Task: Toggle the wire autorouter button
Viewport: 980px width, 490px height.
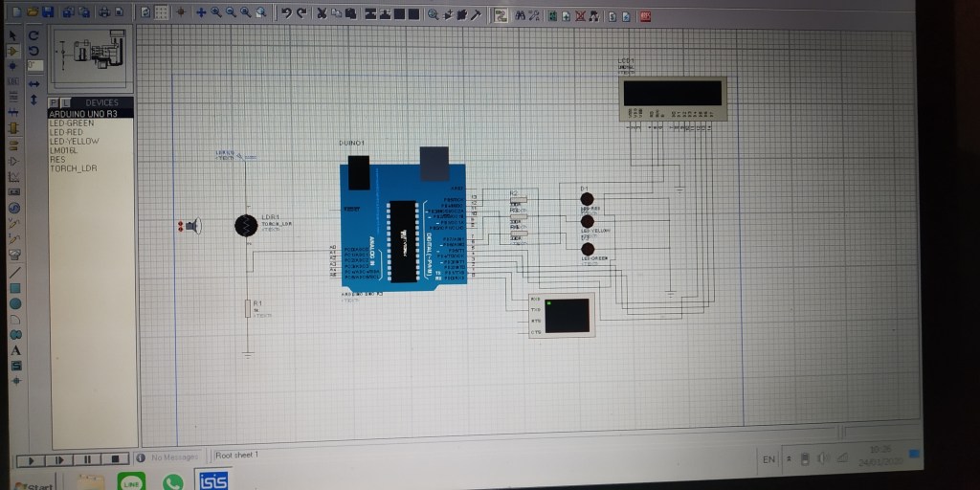Action: coord(501,14)
